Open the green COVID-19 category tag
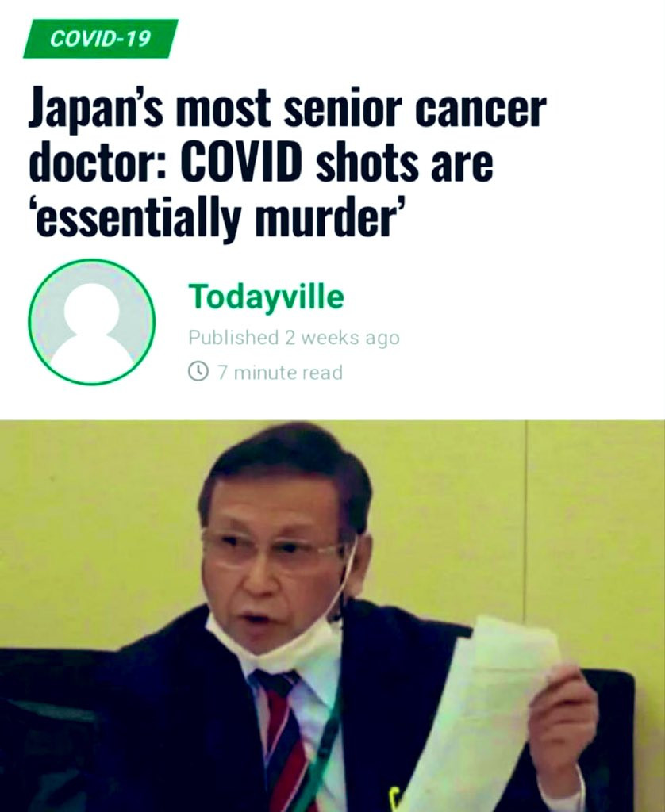 tap(101, 39)
